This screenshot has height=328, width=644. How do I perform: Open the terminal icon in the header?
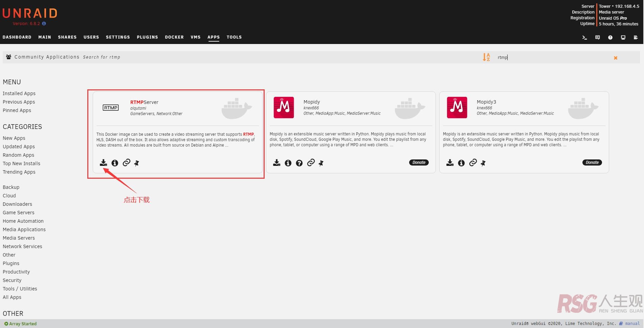pos(584,38)
